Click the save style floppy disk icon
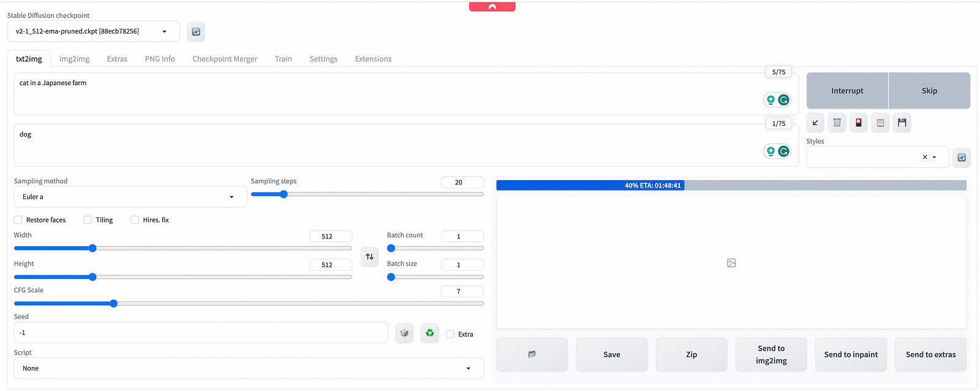The image size is (980, 391). click(902, 123)
